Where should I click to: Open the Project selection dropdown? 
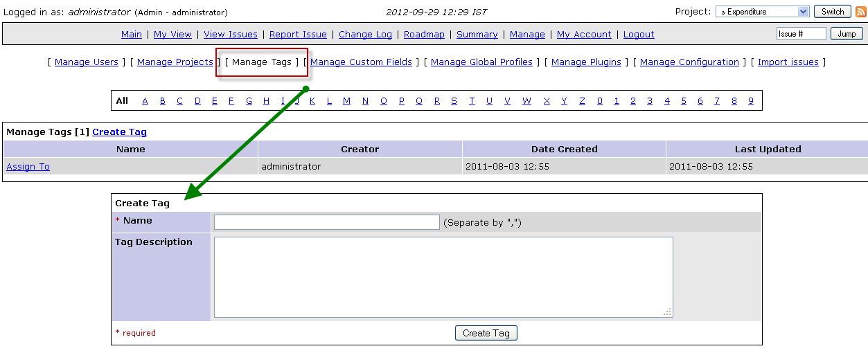click(x=763, y=12)
